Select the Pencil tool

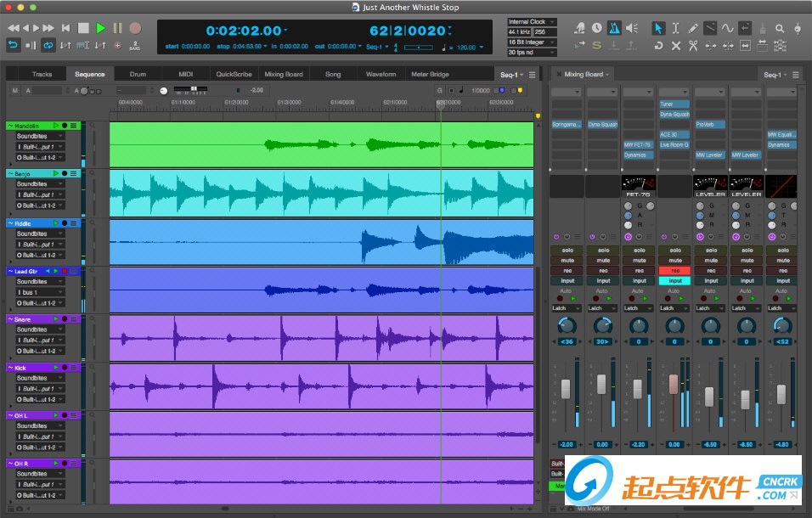pos(693,29)
